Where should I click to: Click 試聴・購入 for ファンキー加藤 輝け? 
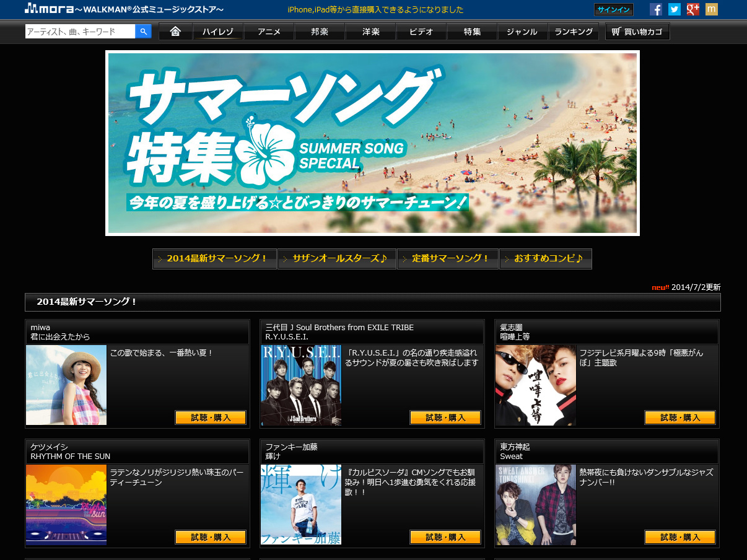click(x=445, y=537)
